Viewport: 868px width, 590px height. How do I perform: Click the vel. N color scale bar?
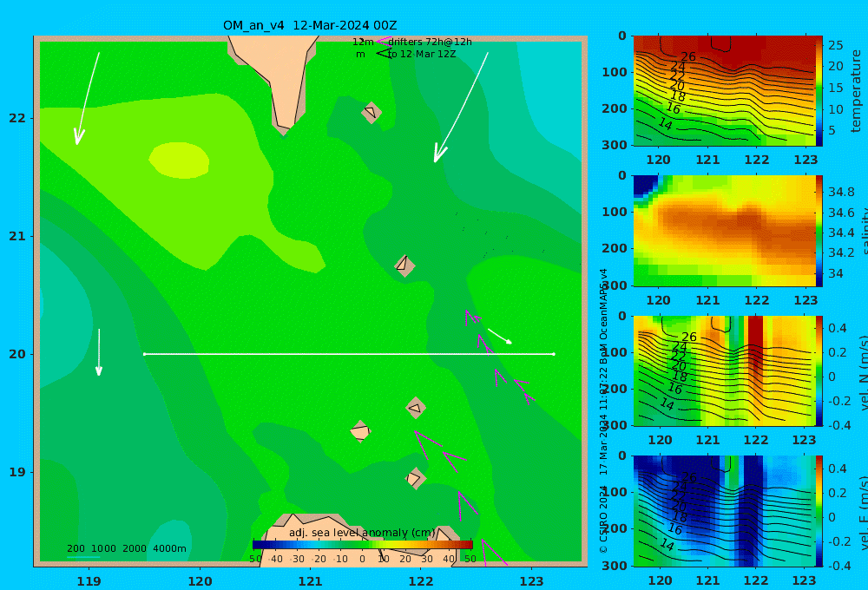pyautogui.click(x=819, y=370)
